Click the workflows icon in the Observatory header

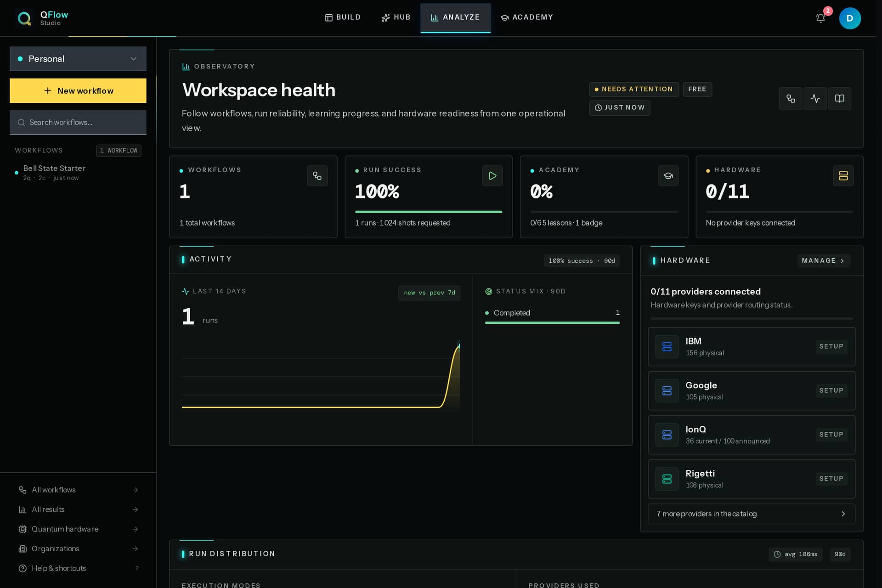[791, 98]
